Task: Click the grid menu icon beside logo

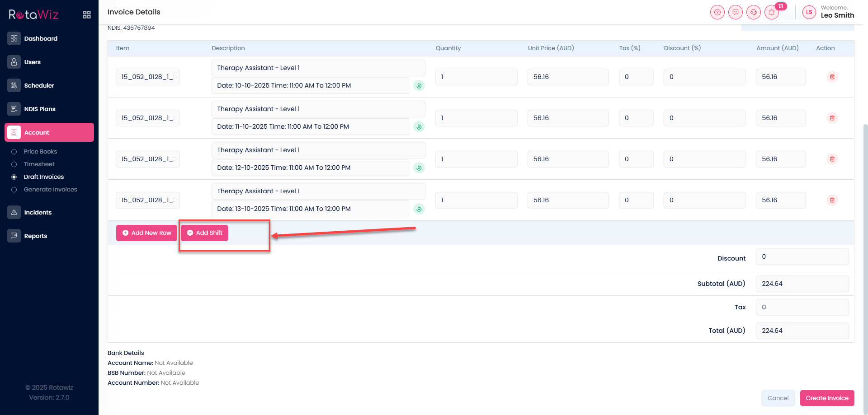Action: [x=87, y=15]
